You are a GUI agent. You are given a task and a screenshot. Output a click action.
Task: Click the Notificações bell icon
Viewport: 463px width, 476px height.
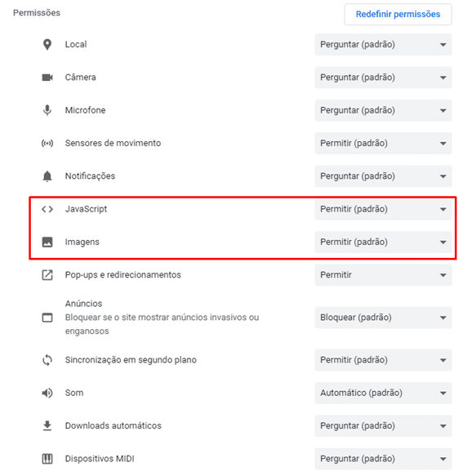point(47,176)
